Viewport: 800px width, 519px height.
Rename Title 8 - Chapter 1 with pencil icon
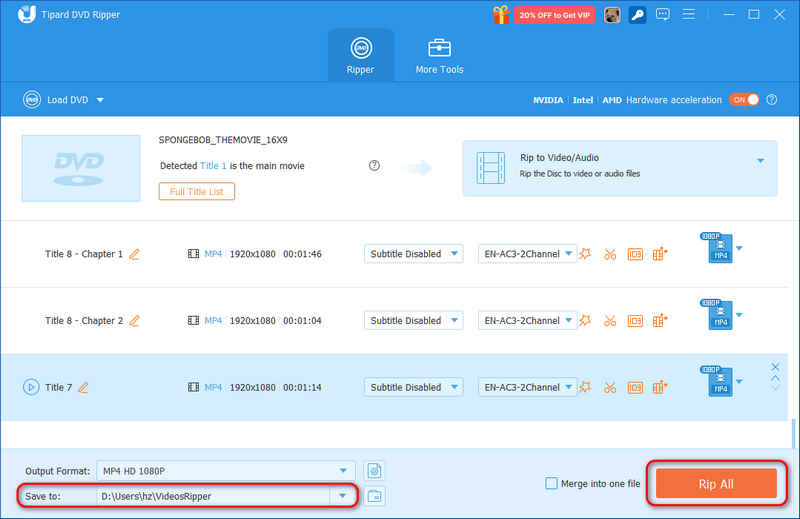pos(134,254)
